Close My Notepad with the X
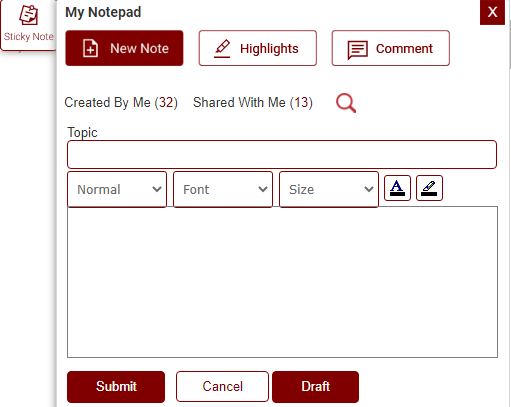 (492, 12)
